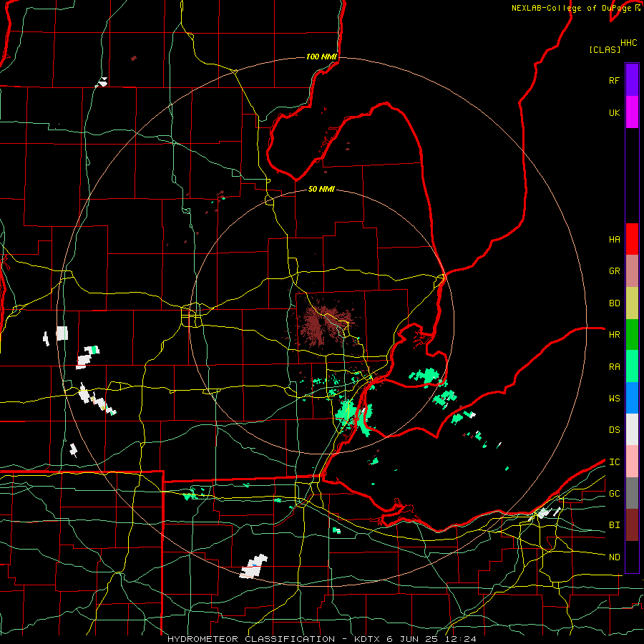Click the blue WS legend swatch

(632, 398)
